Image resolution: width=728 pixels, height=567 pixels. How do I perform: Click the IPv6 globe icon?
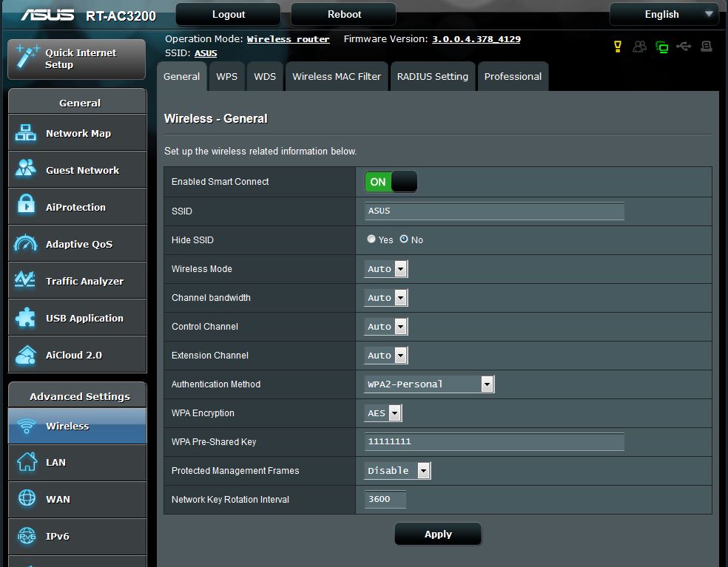(x=27, y=535)
